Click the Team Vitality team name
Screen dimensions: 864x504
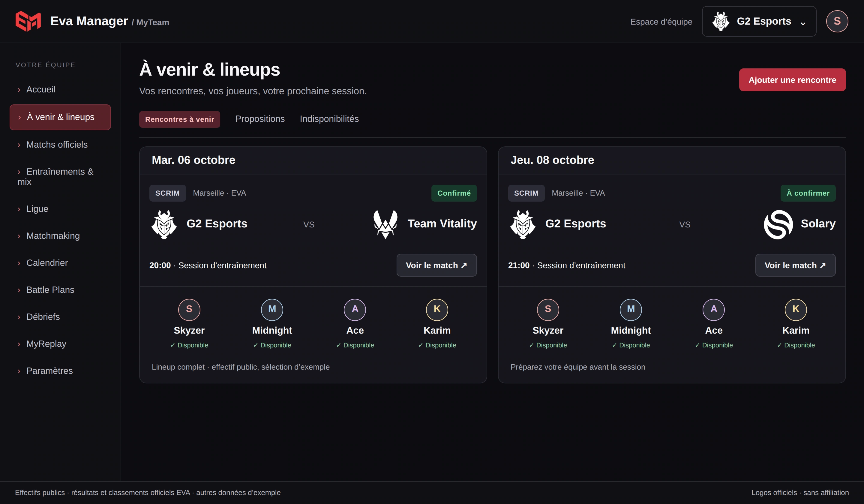pyautogui.click(x=442, y=224)
